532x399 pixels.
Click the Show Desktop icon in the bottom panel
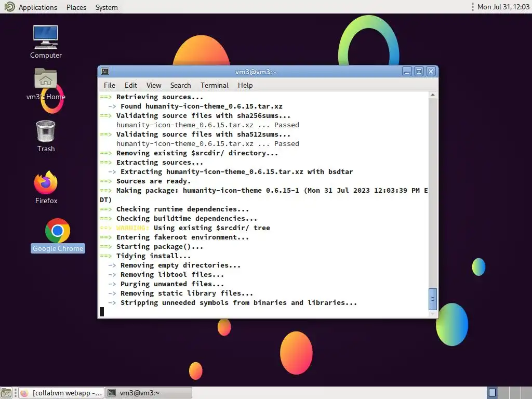pos(6,393)
